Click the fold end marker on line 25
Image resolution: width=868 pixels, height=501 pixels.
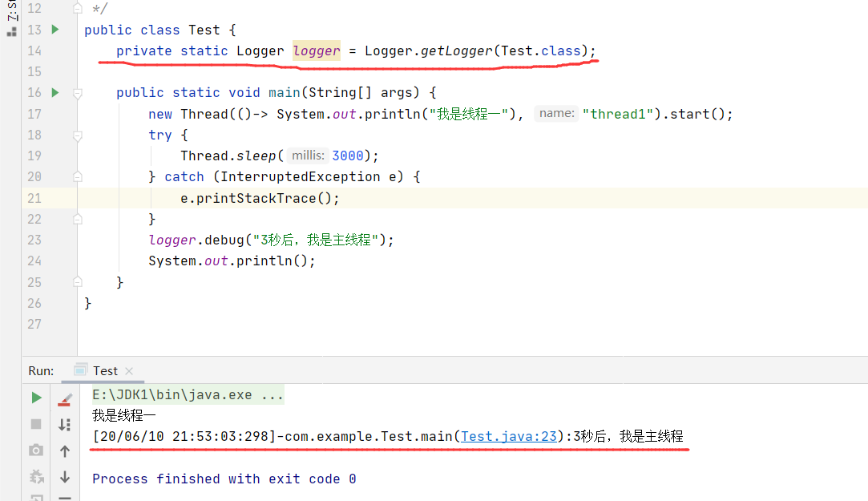pos(78,282)
